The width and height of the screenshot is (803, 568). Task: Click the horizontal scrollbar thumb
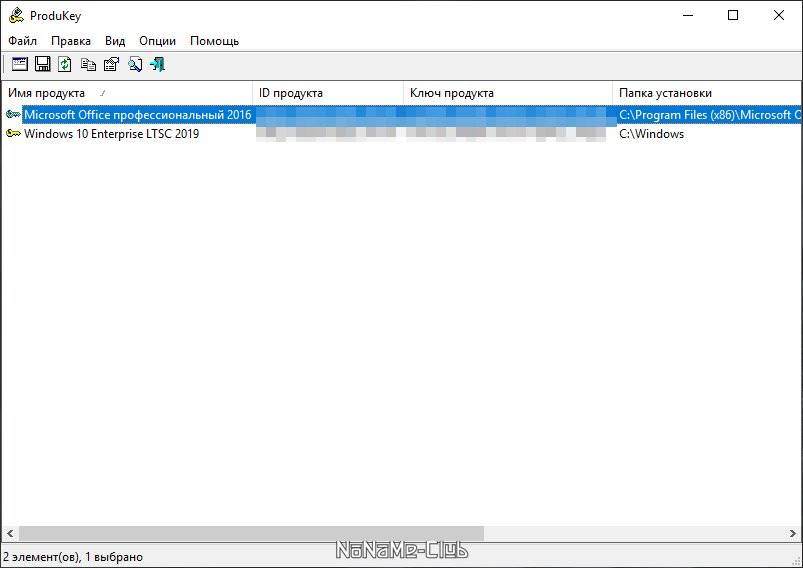[251, 533]
